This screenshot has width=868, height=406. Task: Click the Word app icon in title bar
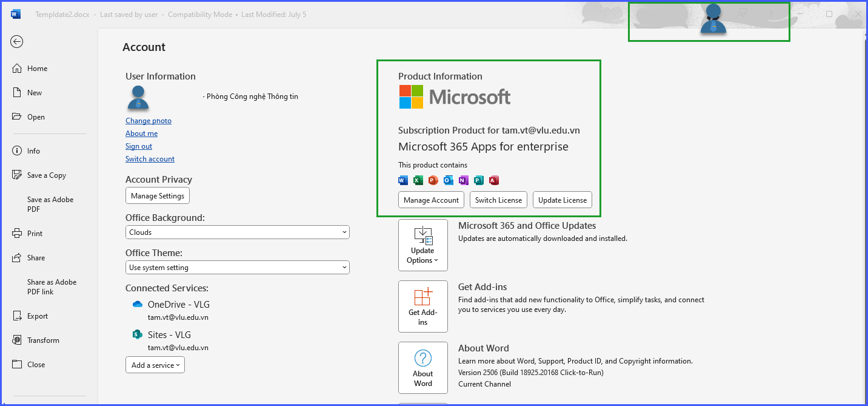point(15,14)
